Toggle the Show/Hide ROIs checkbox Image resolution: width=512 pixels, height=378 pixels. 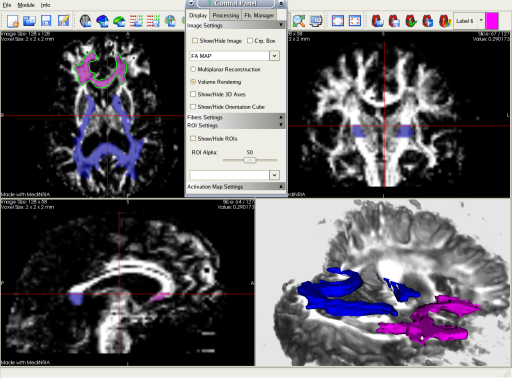coord(193,138)
